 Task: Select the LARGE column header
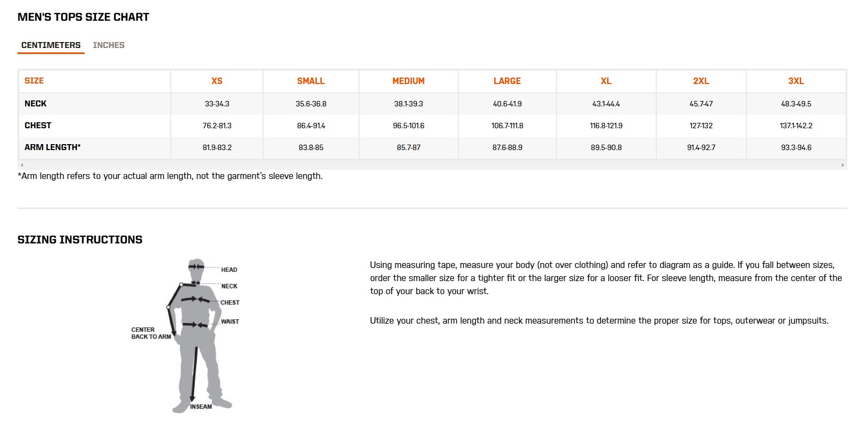click(x=507, y=81)
